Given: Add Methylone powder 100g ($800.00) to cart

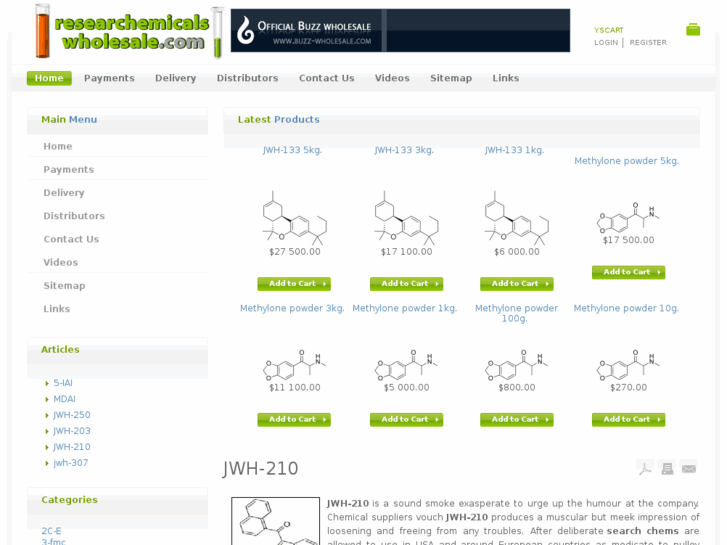Looking at the screenshot, I should coord(517,419).
